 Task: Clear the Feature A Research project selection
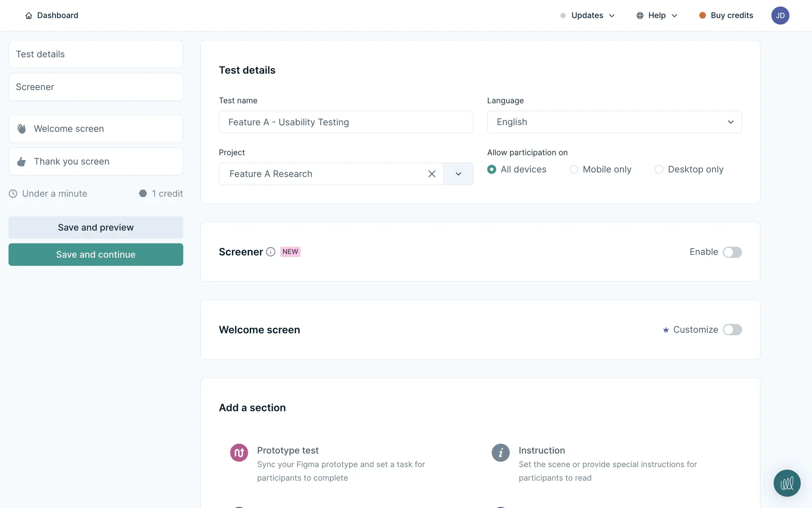432,174
